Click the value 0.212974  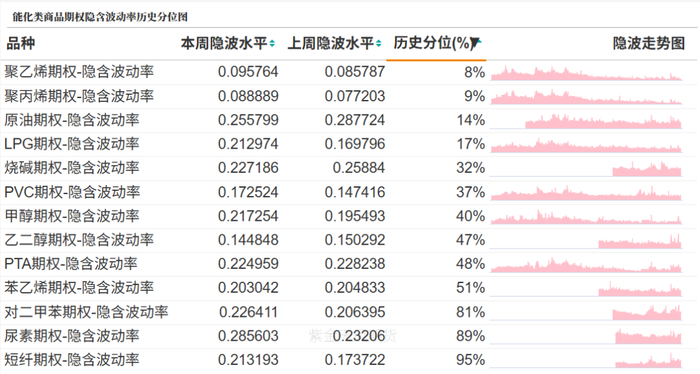[248, 144]
